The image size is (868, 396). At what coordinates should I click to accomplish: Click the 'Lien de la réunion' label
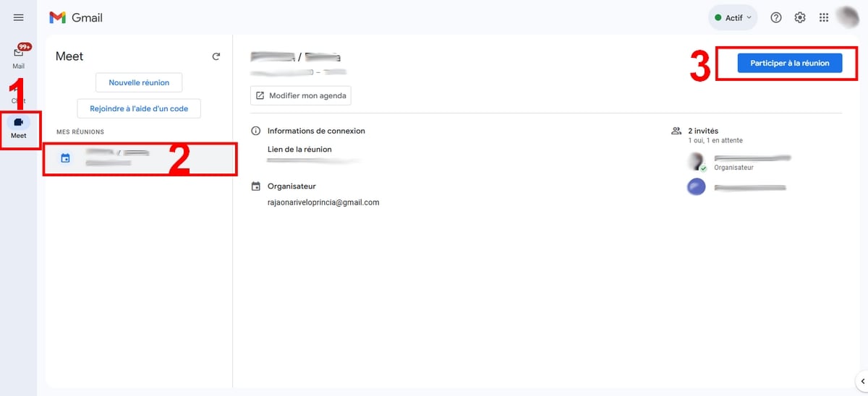[299, 149]
